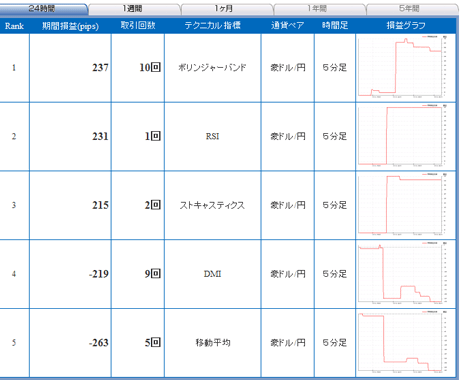This screenshot has width=460, height=380.
Task: Click the テクニカル指標 column header
Action: pos(213,25)
